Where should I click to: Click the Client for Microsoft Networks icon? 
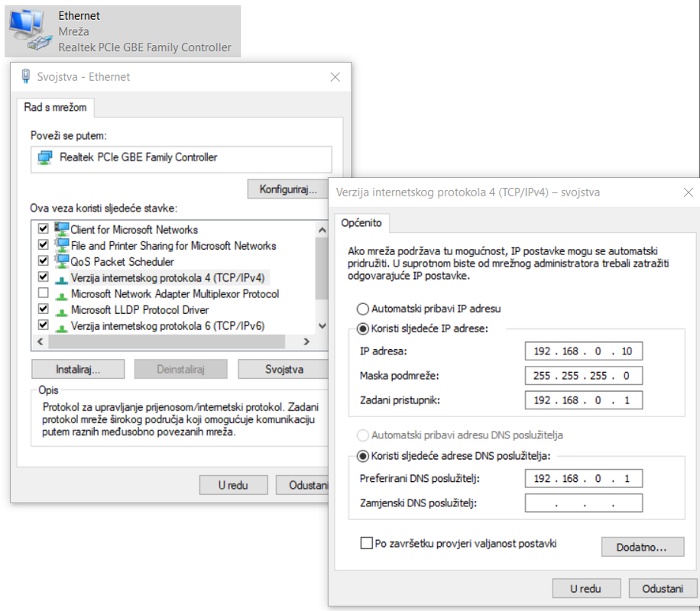[x=62, y=229]
